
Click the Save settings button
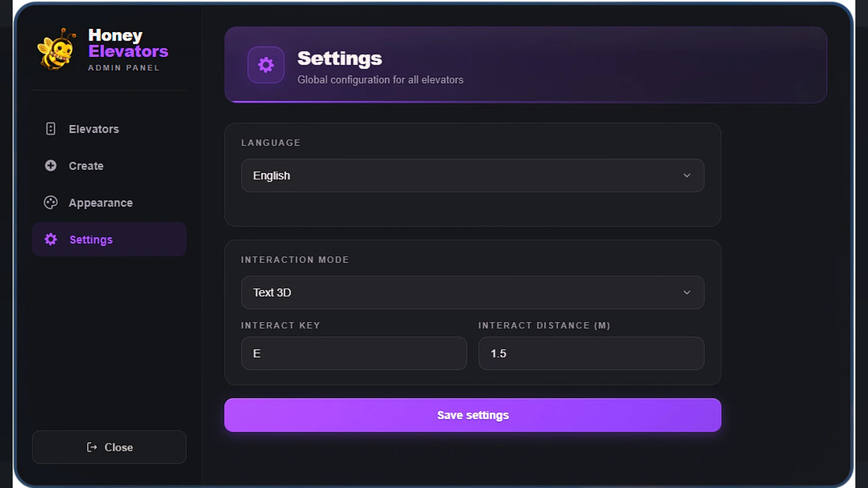472,415
